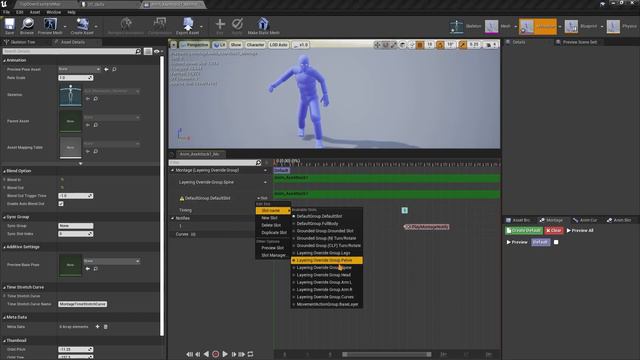The width and height of the screenshot is (640, 360).
Task: Click the trash icon for Meta Data
Action: [106, 327]
